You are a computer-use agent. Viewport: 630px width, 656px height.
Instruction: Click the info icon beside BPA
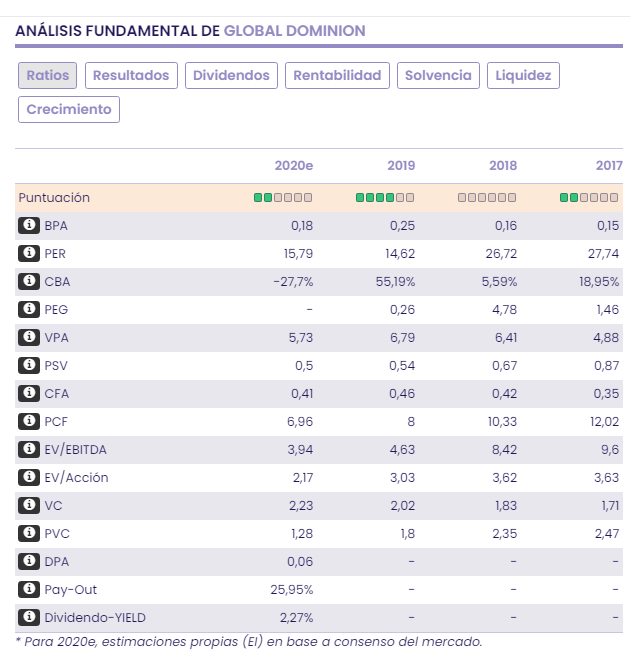click(x=28, y=226)
